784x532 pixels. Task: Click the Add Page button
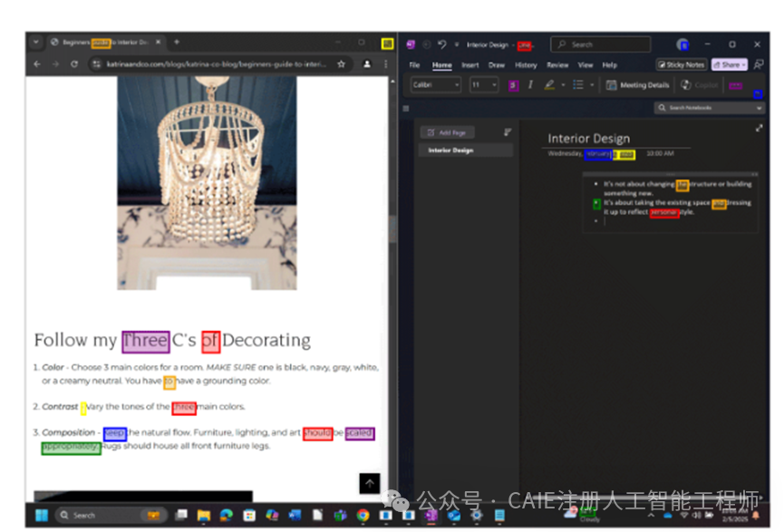tap(447, 132)
